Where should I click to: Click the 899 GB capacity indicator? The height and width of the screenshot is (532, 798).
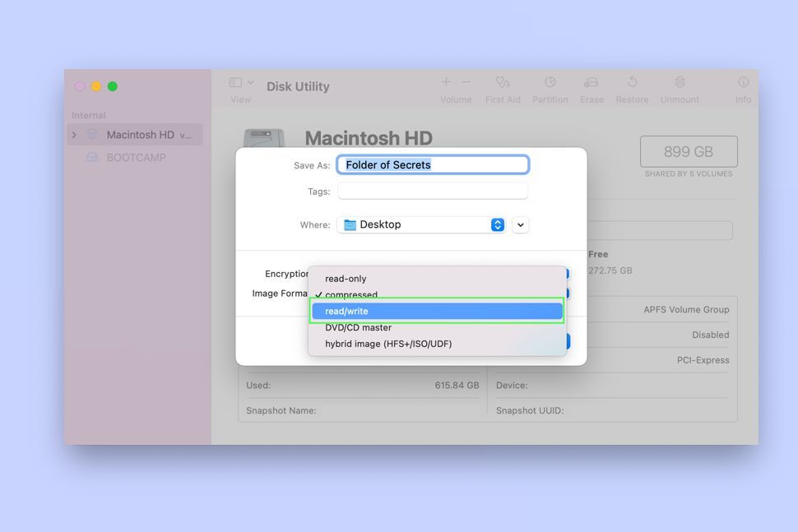point(689,151)
